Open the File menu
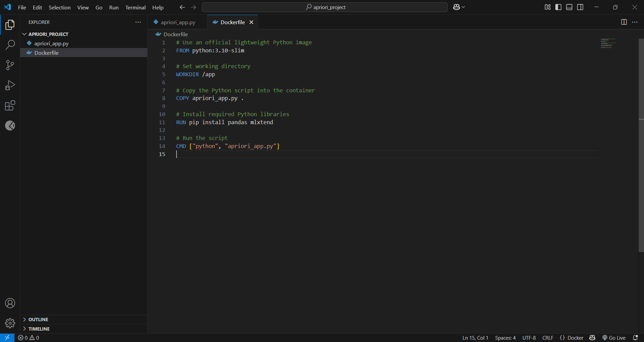 click(x=22, y=7)
